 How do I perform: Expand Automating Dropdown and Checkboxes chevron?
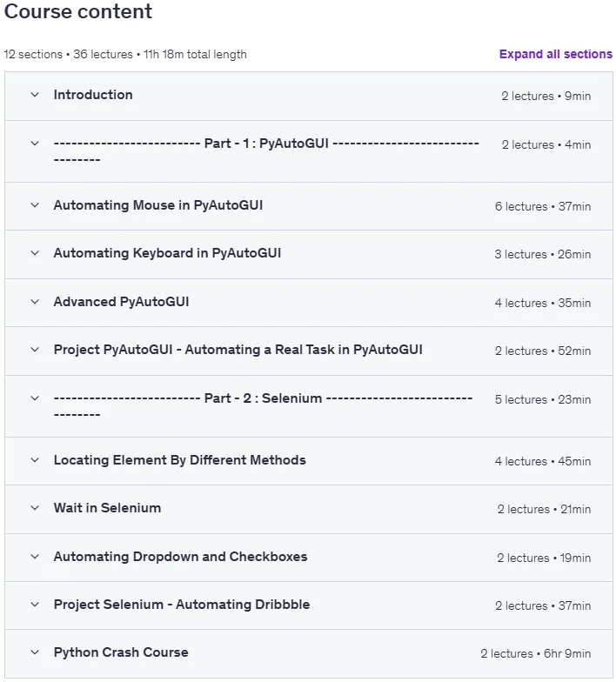tap(35, 557)
